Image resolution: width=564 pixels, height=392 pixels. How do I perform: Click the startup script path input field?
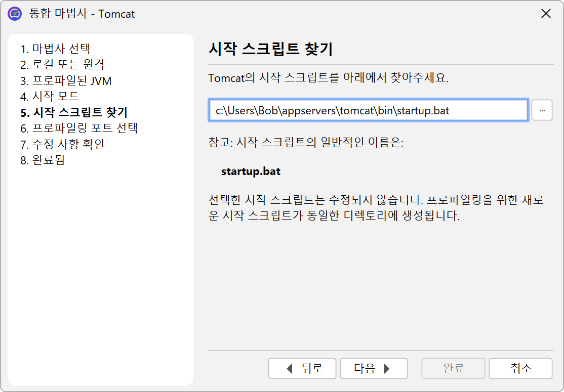369,110
